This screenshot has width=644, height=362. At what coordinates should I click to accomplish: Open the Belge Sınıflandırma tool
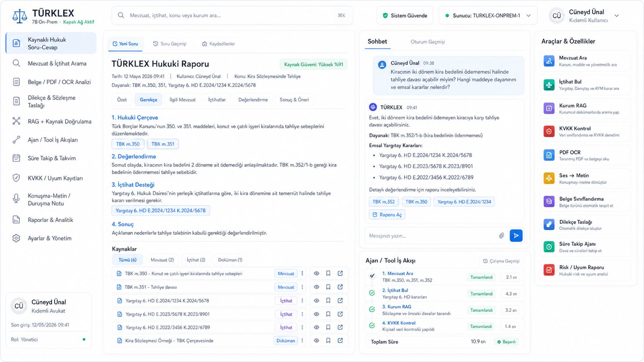(x=585, y=202)
